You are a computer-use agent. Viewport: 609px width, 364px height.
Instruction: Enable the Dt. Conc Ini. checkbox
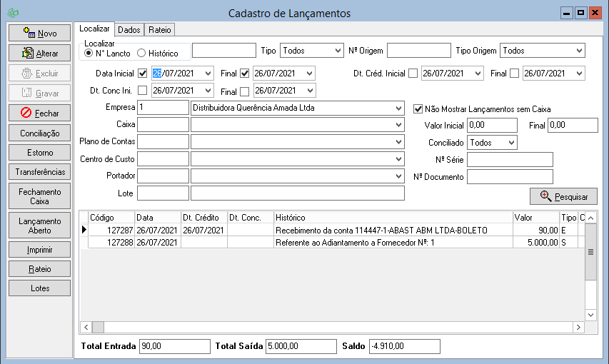coord(142,91)
